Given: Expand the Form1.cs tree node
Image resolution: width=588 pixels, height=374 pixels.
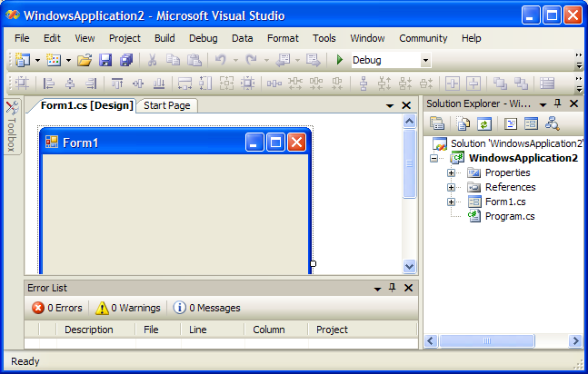Looking at the screenshot, I should tap(451, 202).
